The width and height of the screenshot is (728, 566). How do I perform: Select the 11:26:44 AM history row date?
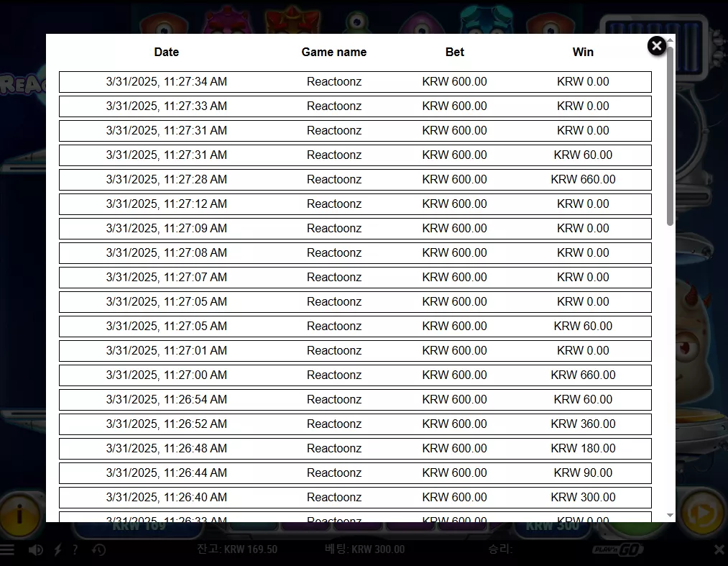tap(166, 473)
